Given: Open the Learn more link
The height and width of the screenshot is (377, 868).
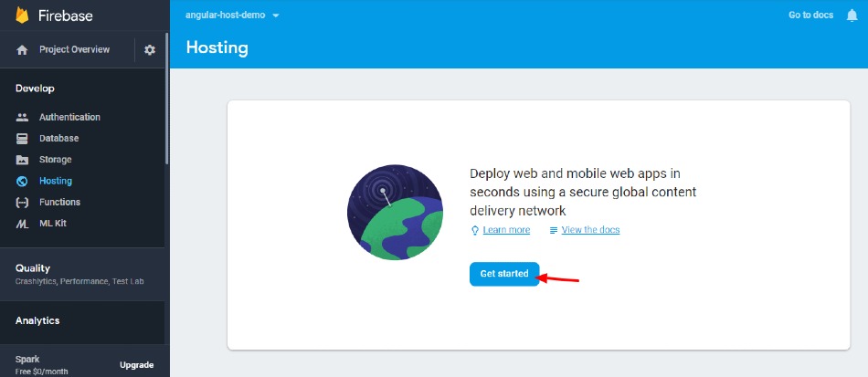Looking at the screenshot, I should pos(506,230).
